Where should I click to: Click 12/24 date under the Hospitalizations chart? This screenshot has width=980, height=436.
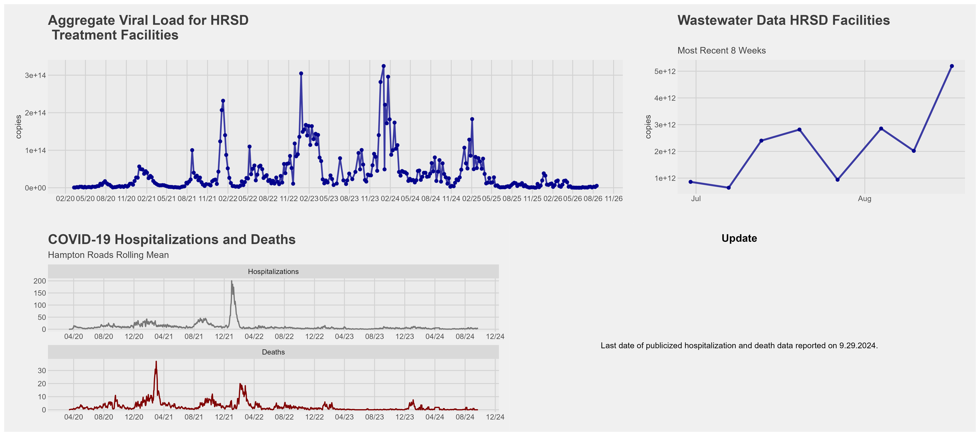click(495, 337)
